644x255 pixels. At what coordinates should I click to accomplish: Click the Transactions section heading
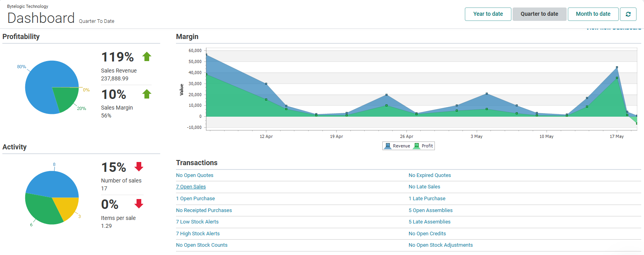tap(197, 163)
